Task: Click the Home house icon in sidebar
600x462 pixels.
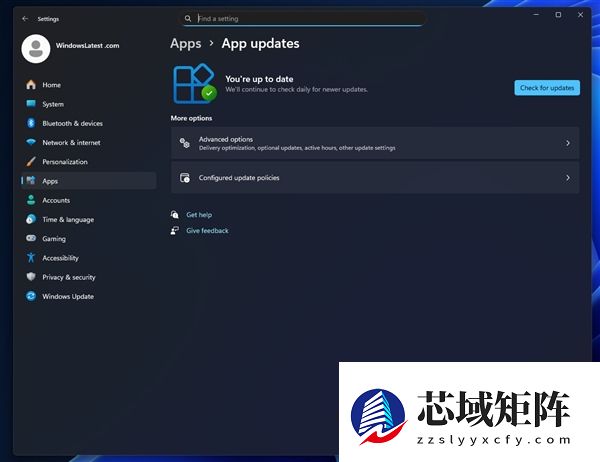Action: (x=31, y=85)
